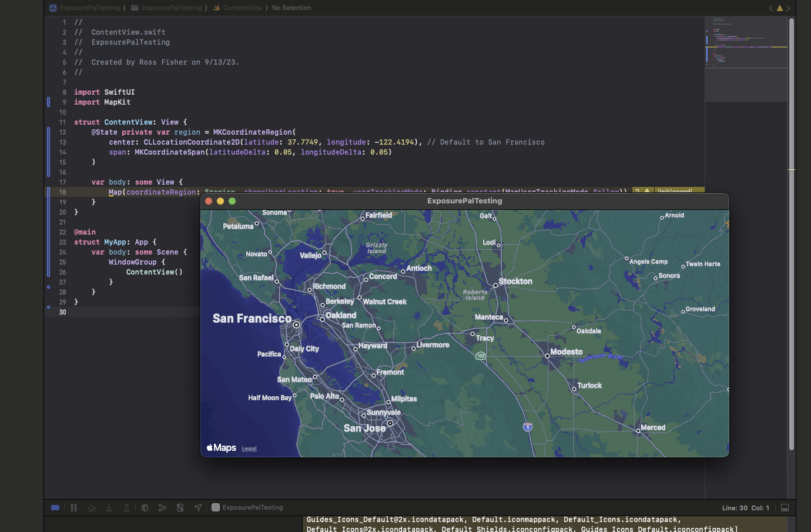The height and width of the screenshot is (532, 811).
Task: Choose the ExposurePalTesting process in debug bar
Action: click(x=247, y=507)
